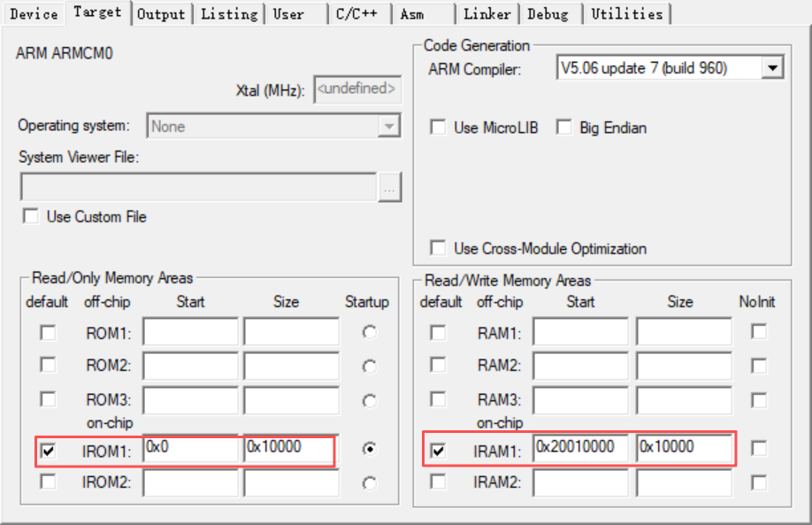Open the Listing tab
Image resolution: width=812 pixels, height=525 pixels.
pyautogui.click(x=229, y=13)
